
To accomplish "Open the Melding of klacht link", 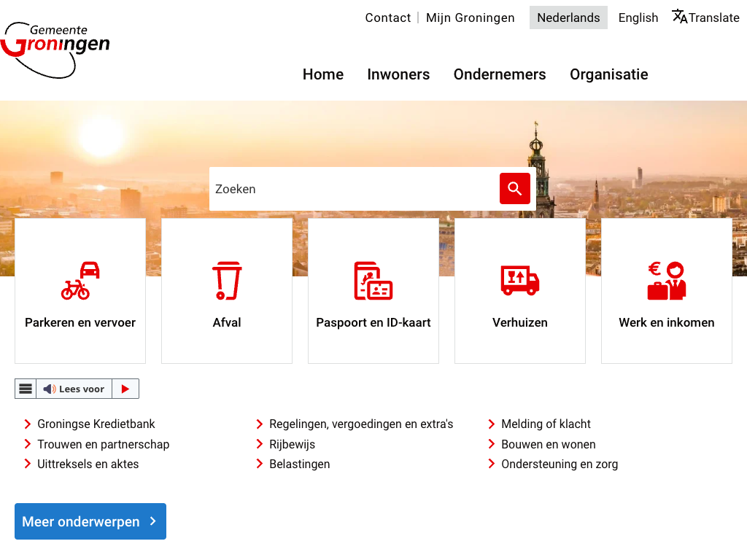I will pos(546,424).
